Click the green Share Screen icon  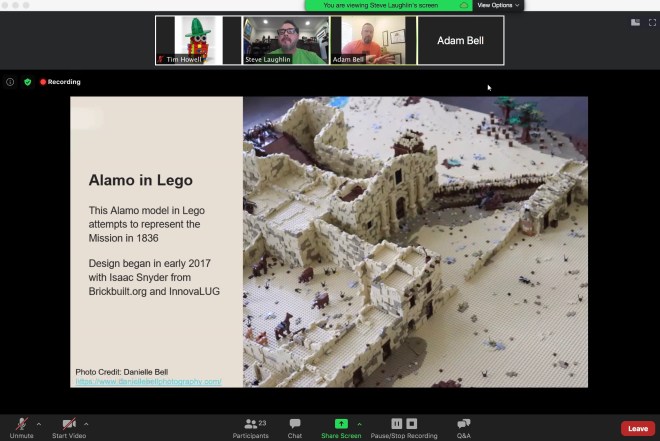click(341, 423)
